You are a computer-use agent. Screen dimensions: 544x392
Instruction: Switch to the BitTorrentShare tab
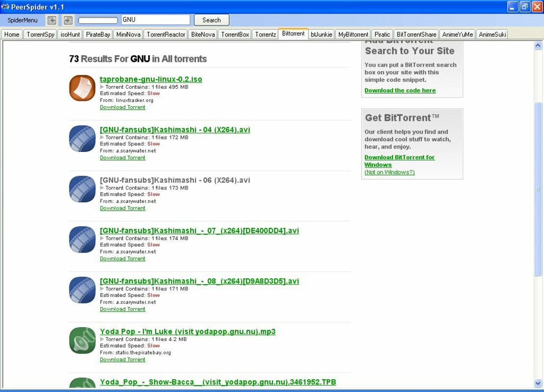point(416,34)
